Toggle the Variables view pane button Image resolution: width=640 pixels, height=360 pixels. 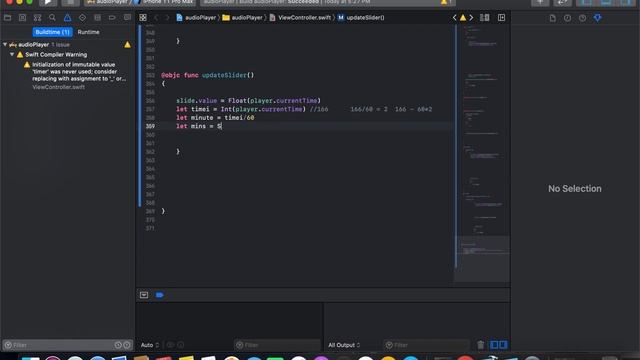click(x=494, y=345)
